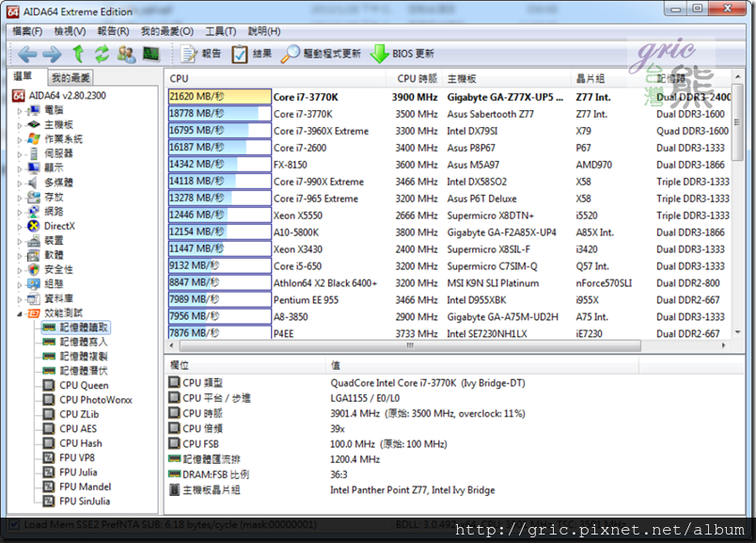
Task: Select the 網路 network icon
Action: pyautogui.click(x=33, y=212)
